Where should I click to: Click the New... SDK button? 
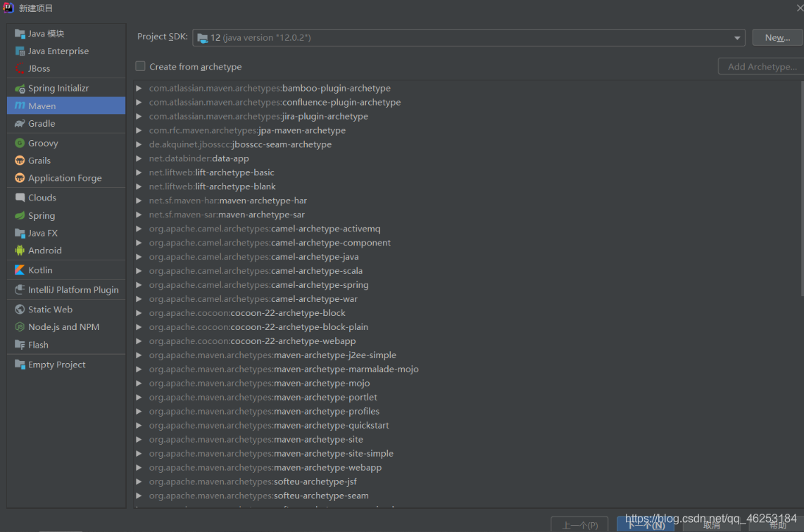click(x=777, y=37)
